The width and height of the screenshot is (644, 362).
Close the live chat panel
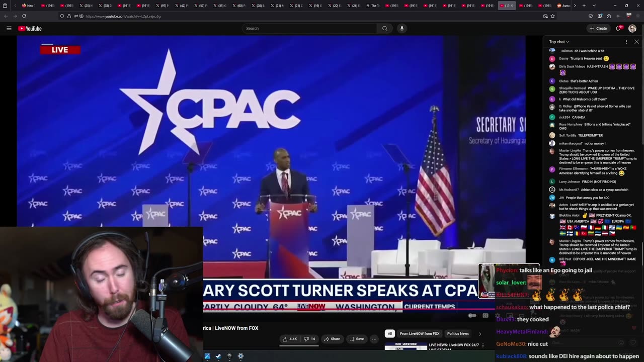tap(636, 42)
